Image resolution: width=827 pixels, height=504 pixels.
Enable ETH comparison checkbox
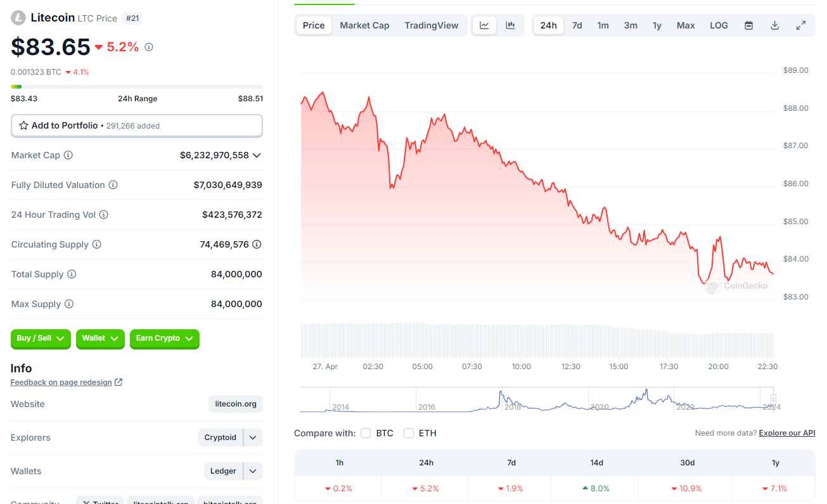(409, 433)
